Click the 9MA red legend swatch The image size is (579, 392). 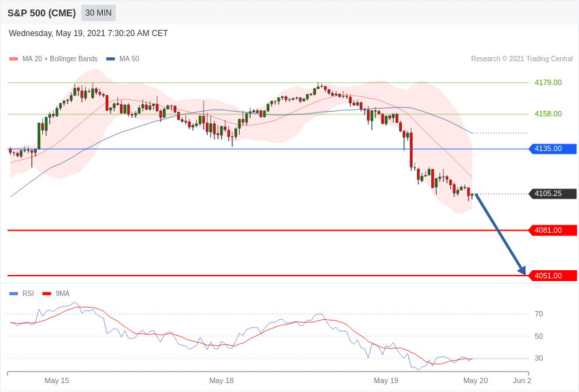(47, 293)
